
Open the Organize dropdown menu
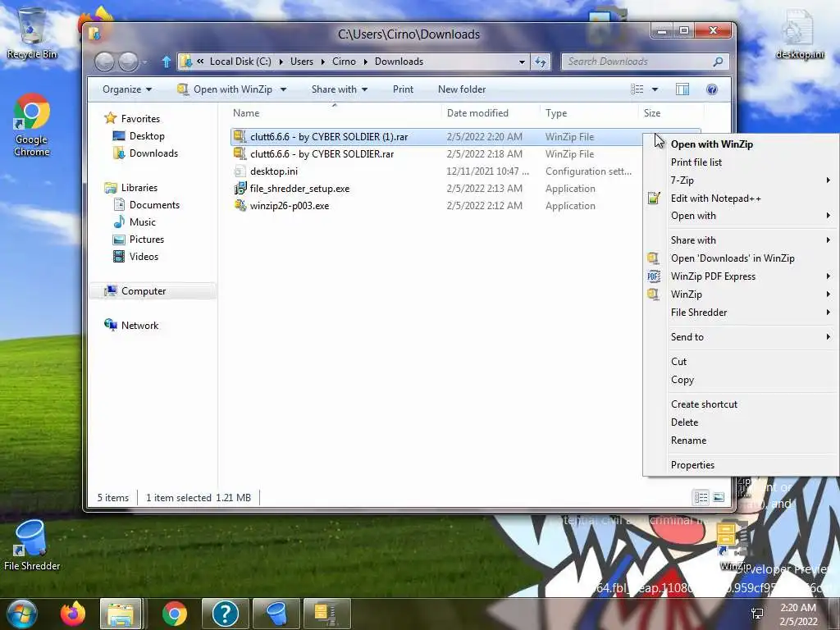127,89
